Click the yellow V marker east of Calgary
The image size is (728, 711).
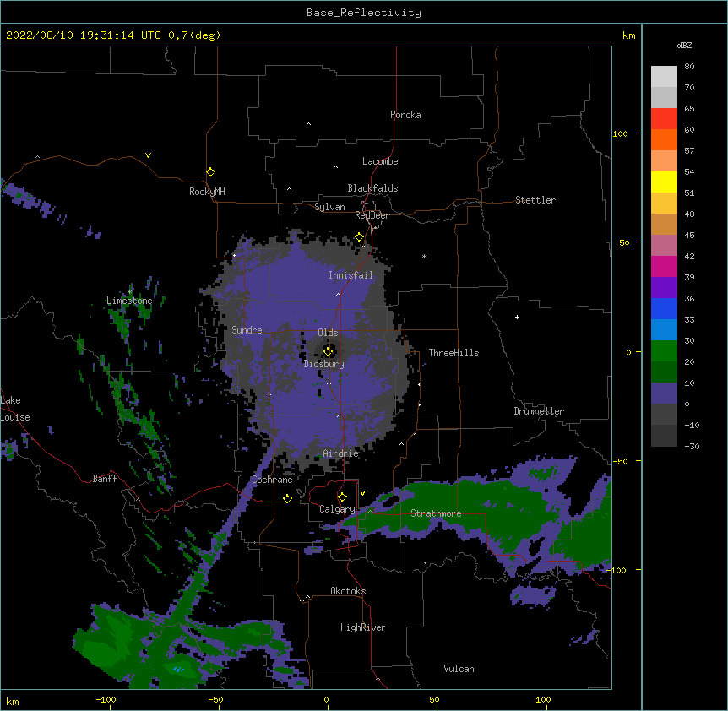(362, 493)
